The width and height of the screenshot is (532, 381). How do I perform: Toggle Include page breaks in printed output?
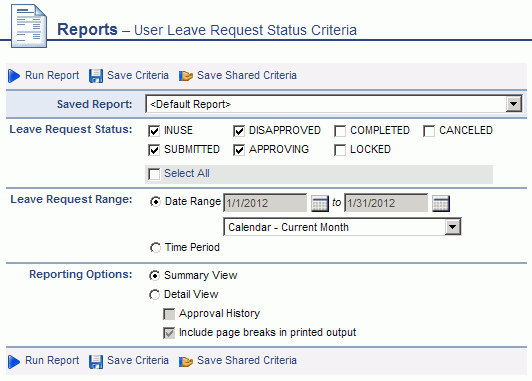click(x=169, y=333)
